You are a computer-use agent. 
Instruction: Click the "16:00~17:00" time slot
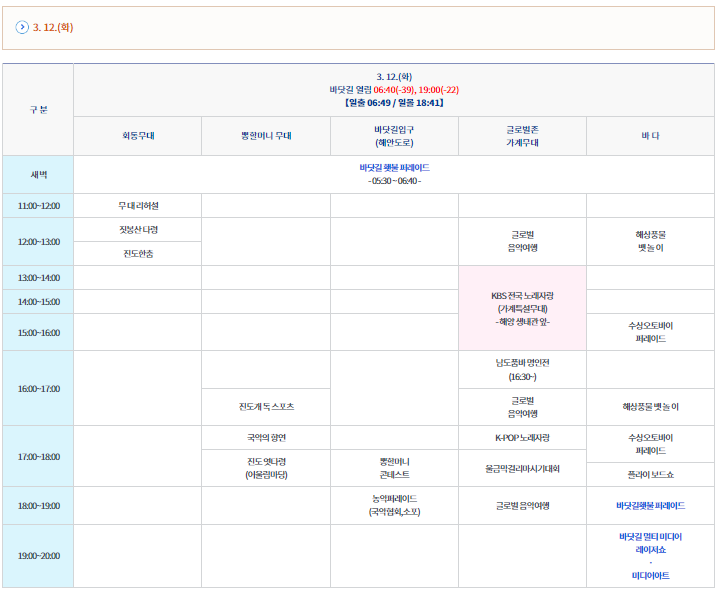coord(38,389)
